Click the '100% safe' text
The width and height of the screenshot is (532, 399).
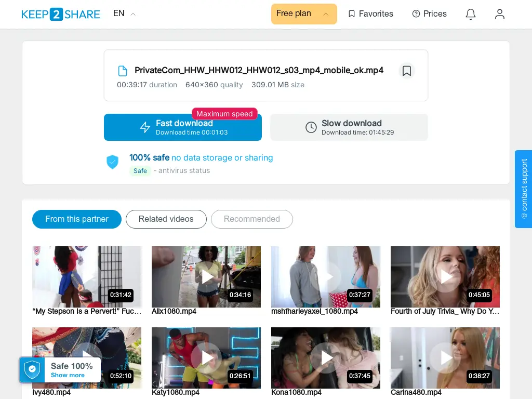149,157
